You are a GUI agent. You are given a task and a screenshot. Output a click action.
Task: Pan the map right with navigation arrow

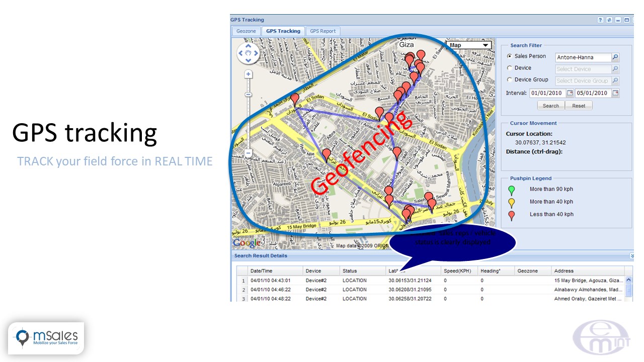click(255, 53)
